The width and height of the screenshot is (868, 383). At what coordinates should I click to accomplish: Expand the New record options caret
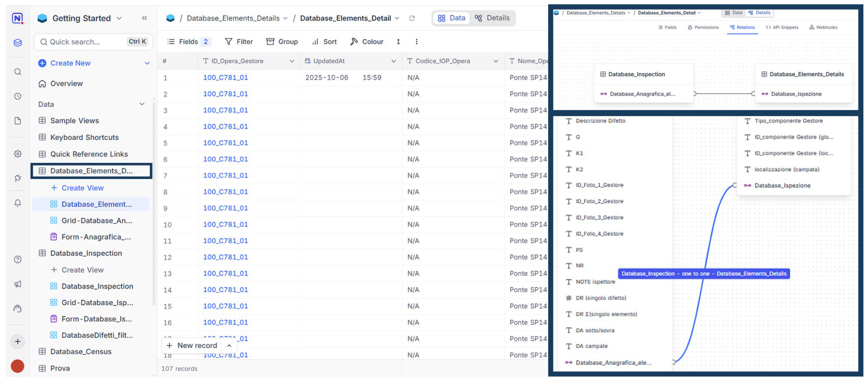coord(229,346)
